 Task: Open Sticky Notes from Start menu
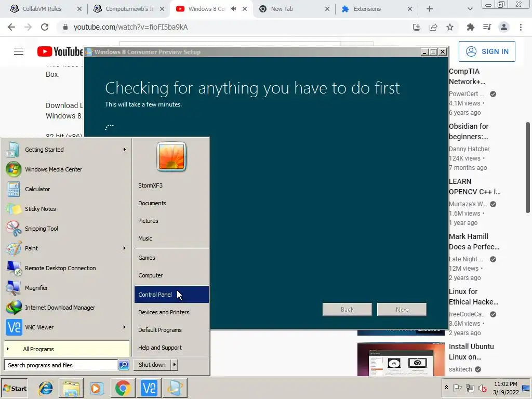(x=66, y=209)
